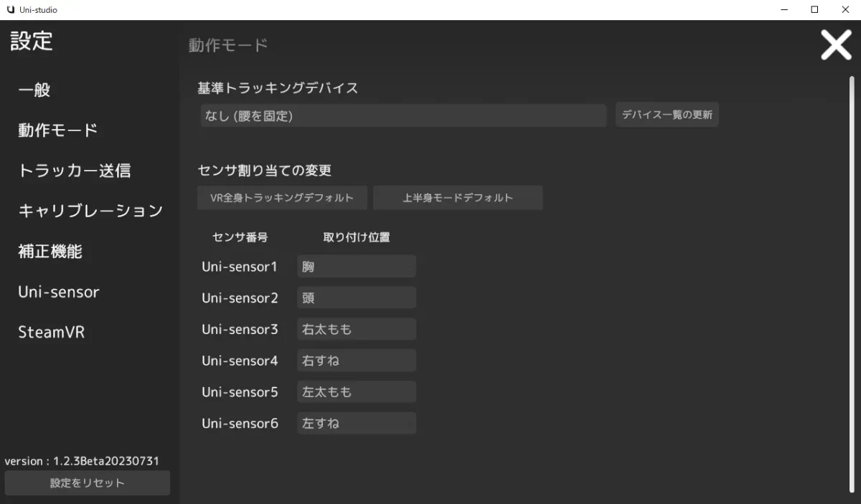
Task: Click デバイス一覧の更新 button
Action: [x=667, y=115]
